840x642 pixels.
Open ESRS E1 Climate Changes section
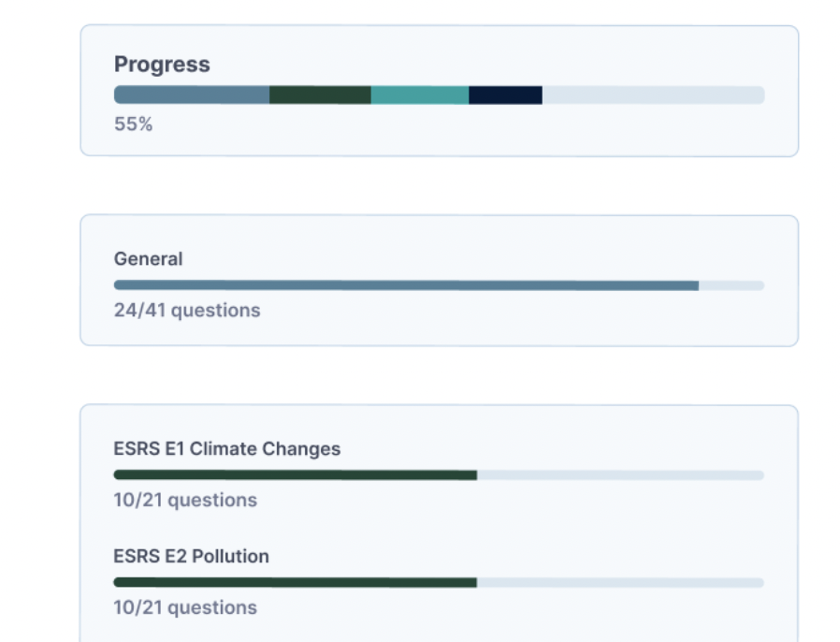pyautogui.click(x=227, y=449)
